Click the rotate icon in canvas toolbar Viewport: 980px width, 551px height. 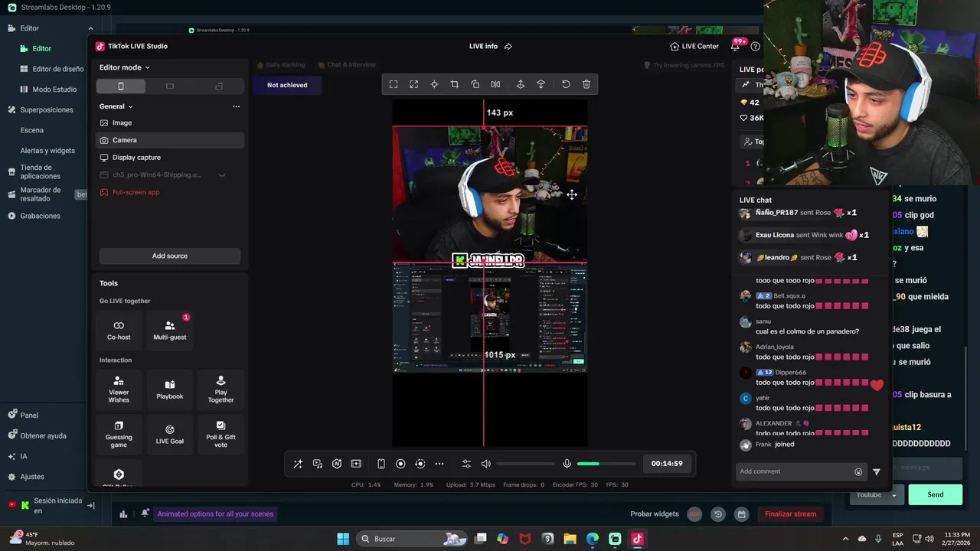pos(475,84)
